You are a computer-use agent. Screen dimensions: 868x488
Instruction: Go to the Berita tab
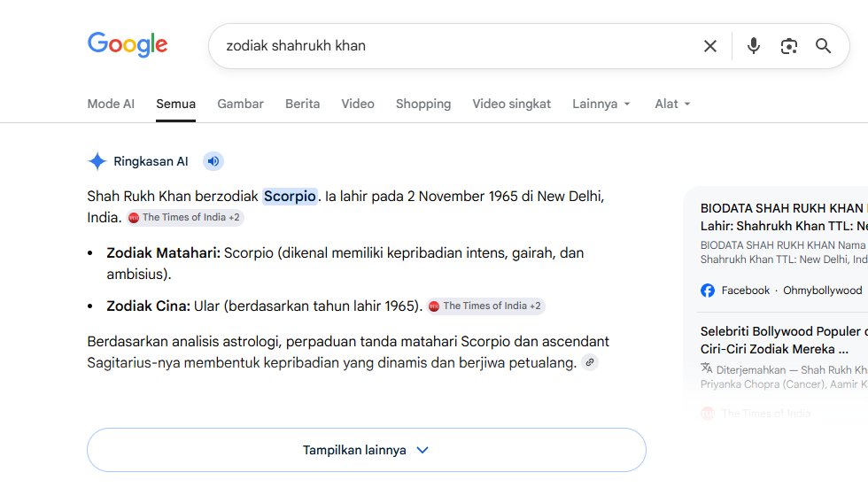pos(302,104)
